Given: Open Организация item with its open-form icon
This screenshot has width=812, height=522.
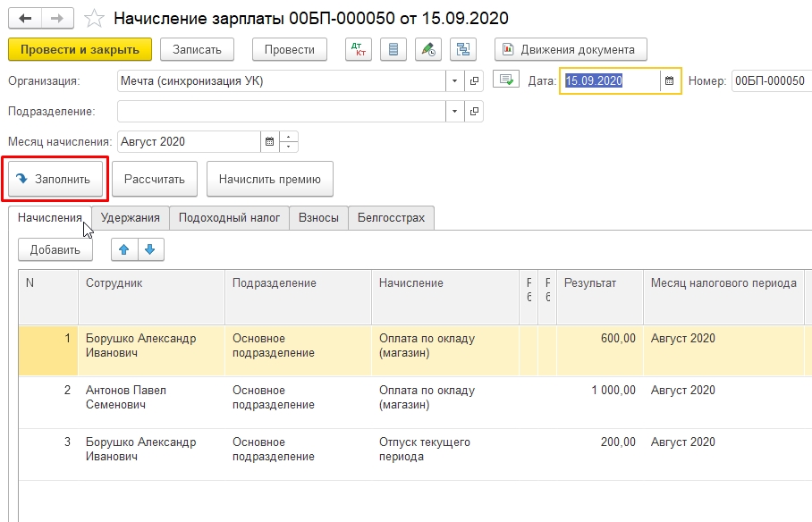Looking at the screenshot, I should 474,80.
